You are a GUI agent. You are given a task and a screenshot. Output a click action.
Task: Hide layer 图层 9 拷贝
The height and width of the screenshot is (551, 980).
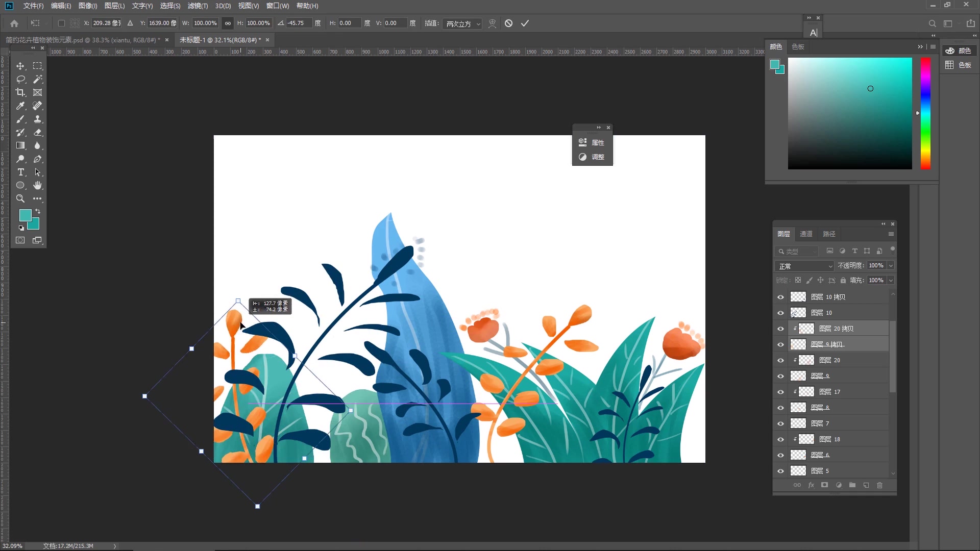780,344
